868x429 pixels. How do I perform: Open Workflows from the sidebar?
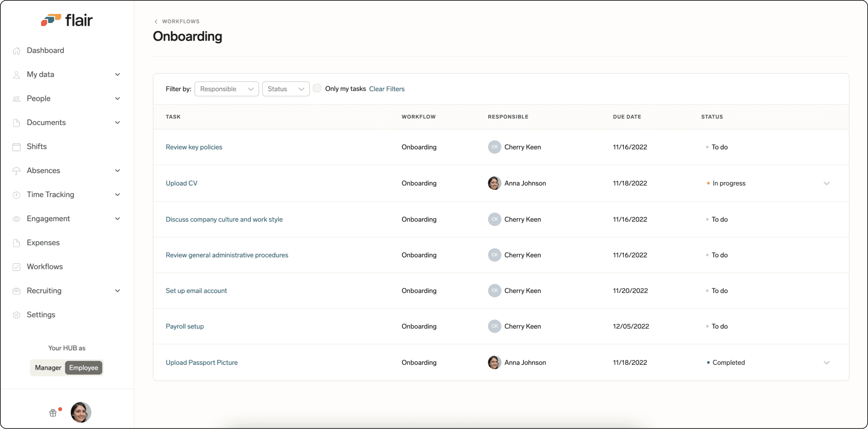[45, 267]
